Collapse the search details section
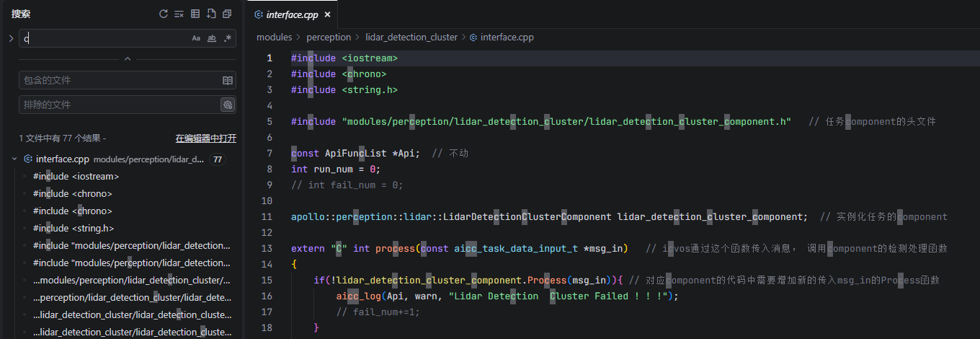Screen dimensions: 980x339 [x=128, y=59]
